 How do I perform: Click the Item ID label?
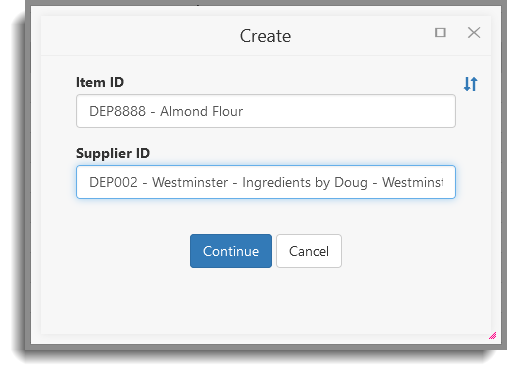pyautogui.click(x=100, y=82)
